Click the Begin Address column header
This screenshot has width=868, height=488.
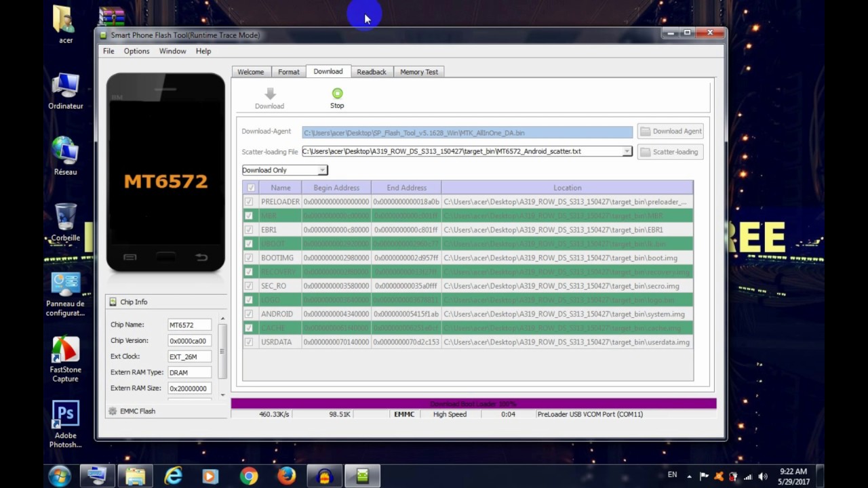(336, 188)
